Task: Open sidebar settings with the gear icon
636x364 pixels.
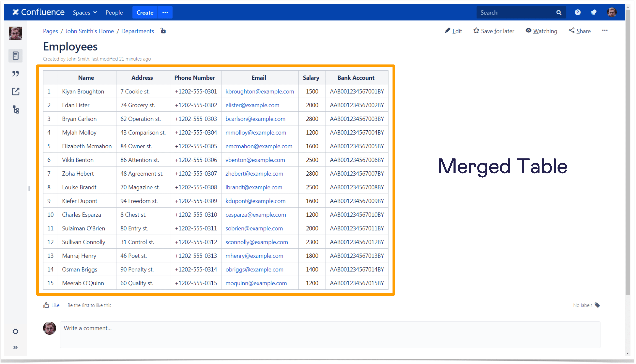Action: tap(16, 331)
